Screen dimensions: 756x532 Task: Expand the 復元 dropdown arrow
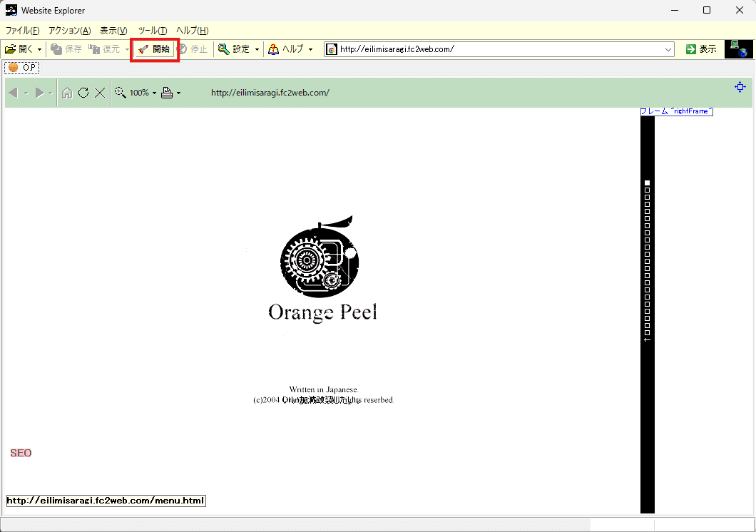127,49
